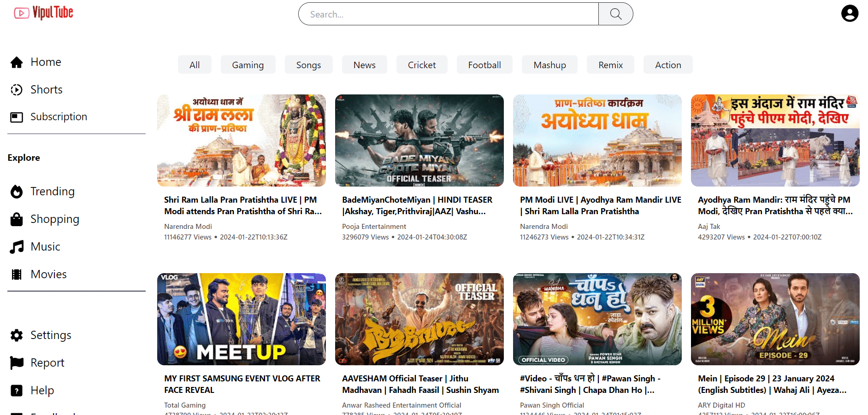Viewport: 868px width, 415px height.
Task: Open the Ayodhya Dham PM Modi LIVE thumbnail
Action: coord(597,140)
